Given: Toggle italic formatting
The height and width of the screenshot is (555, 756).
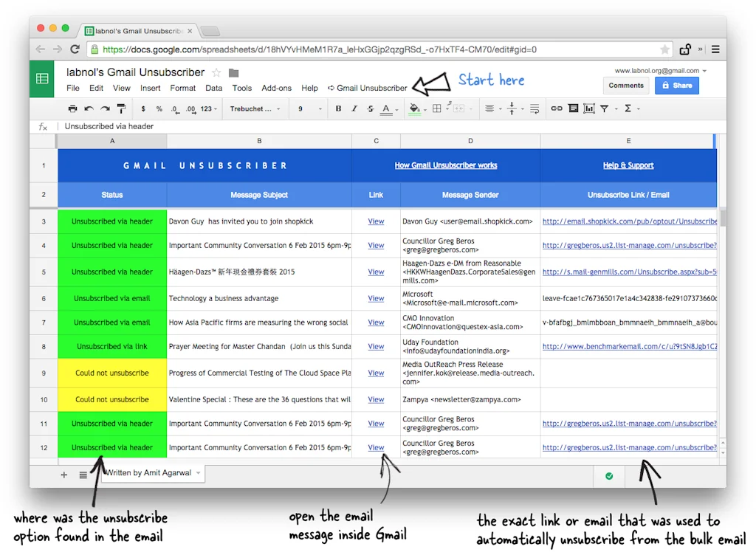Looking at the screenshot, I should (354, 108).
